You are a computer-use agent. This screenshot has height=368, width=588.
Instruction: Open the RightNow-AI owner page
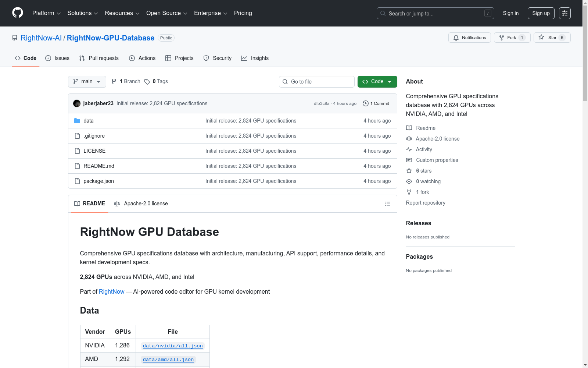[x=41, y=38]
